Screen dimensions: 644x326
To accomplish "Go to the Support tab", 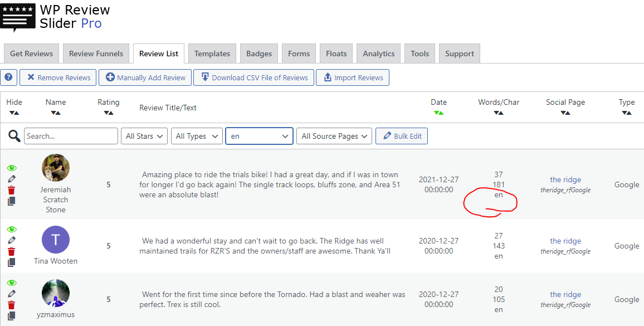I will (x=460, y=53).
